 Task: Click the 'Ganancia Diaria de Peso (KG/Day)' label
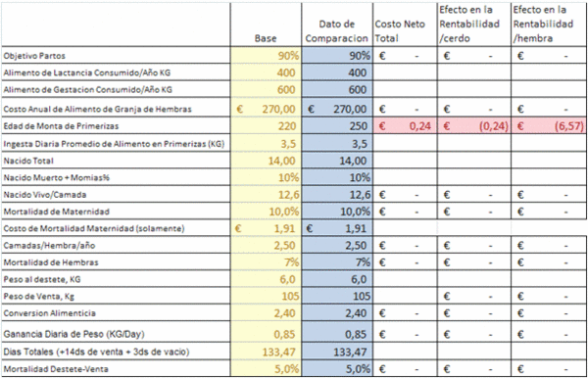click(73, 334)
